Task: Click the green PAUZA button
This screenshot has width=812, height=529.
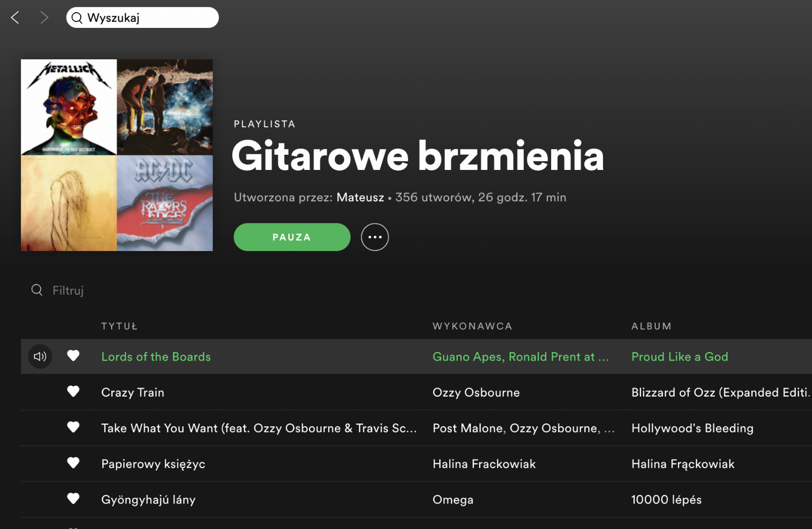Action: (x=292, y=237)
